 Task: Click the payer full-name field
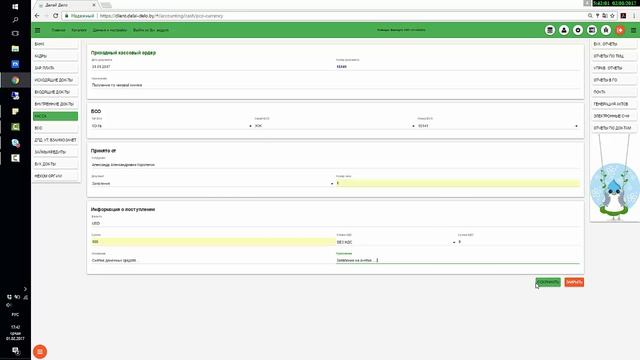pyautogui.click(x=335, y=164)
